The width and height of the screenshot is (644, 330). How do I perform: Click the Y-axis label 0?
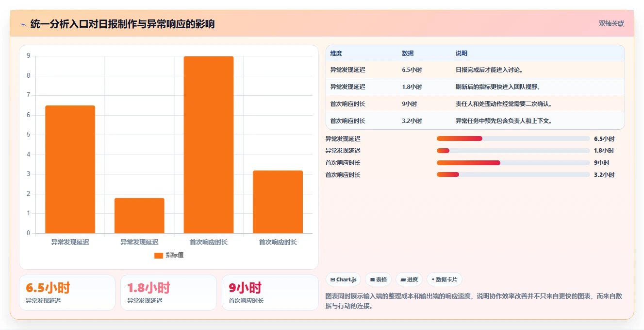(x=28, y=233)
